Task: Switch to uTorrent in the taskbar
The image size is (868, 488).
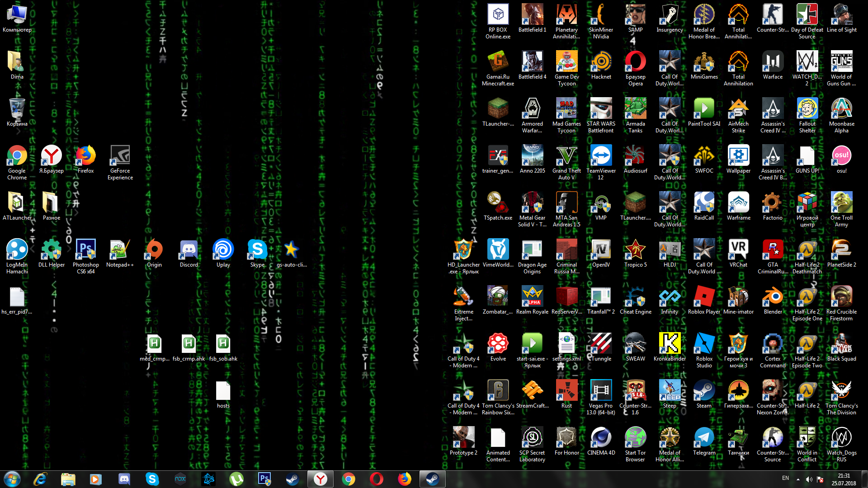Action: pos(236,479)
